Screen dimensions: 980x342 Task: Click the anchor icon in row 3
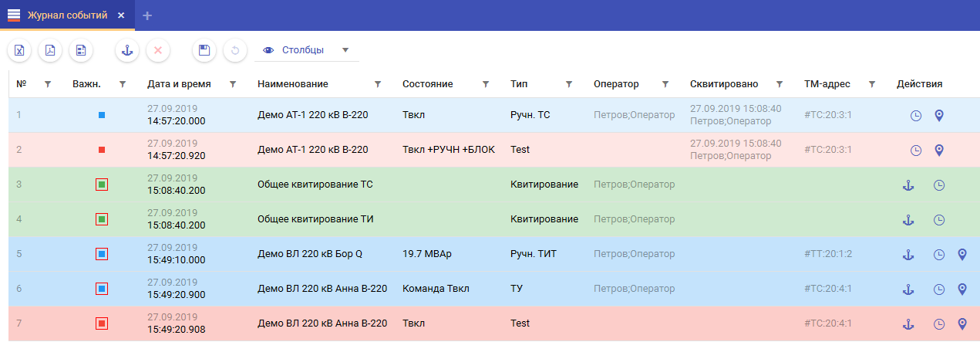click(x=908, y=185)
